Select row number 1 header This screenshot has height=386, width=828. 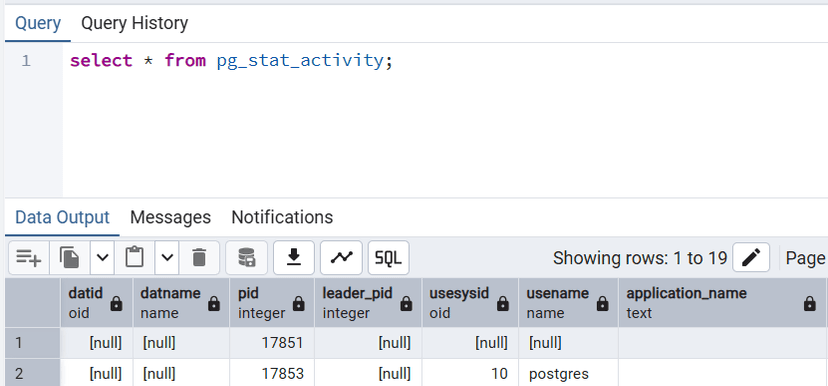click(x=33, y=343)
